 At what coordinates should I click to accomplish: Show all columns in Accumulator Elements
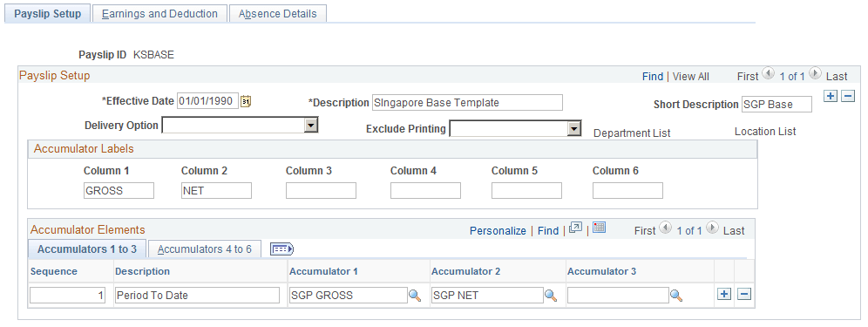point(281,249)
